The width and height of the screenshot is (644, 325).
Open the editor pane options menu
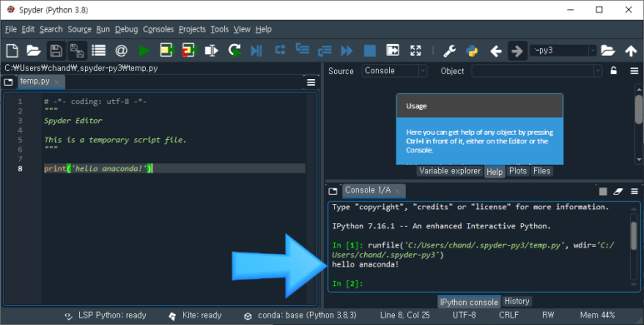[311, 82]
